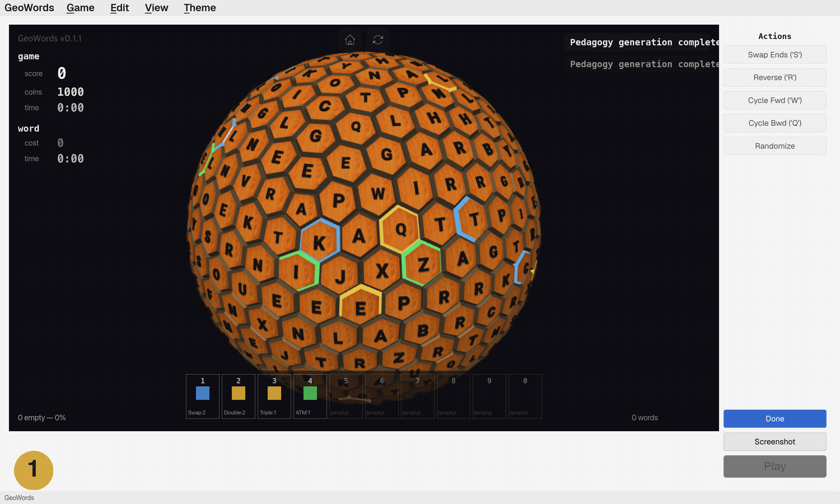The width and height of the screenshot is (840, 504).
Task: Click the yellow level 1 badge
Action: pyautogui.click(x=34, y=470)
